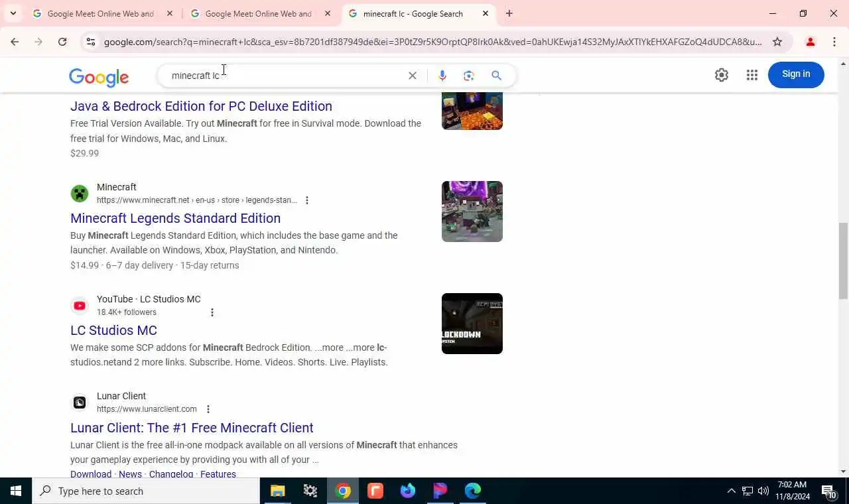Click the taskbar Type here to search box
This screenshot has width=849, height=504.
146,491
